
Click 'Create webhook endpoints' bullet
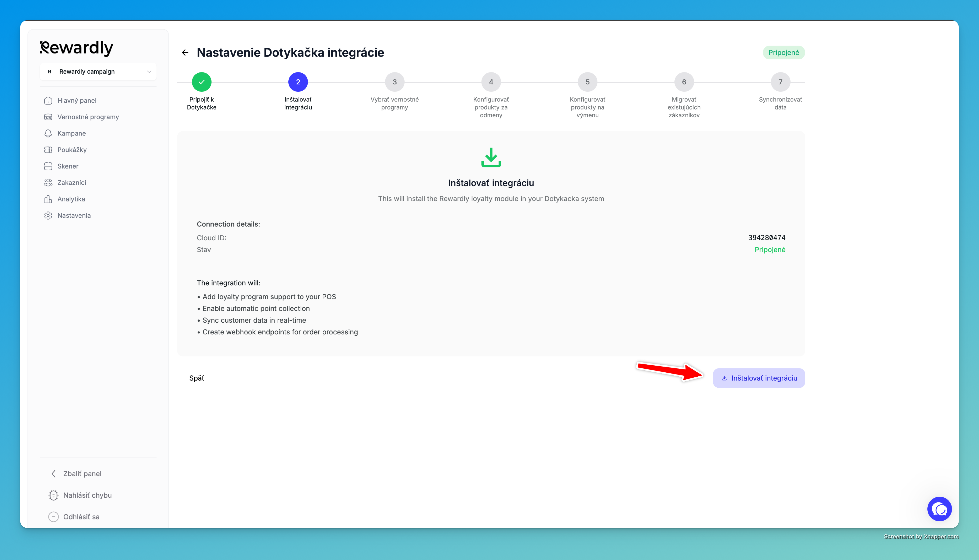coord(277,332)
